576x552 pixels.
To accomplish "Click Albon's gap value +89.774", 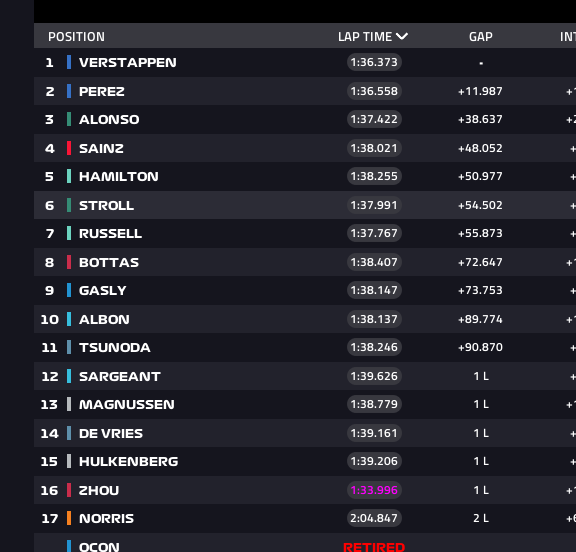I will (x=480, y=319).
